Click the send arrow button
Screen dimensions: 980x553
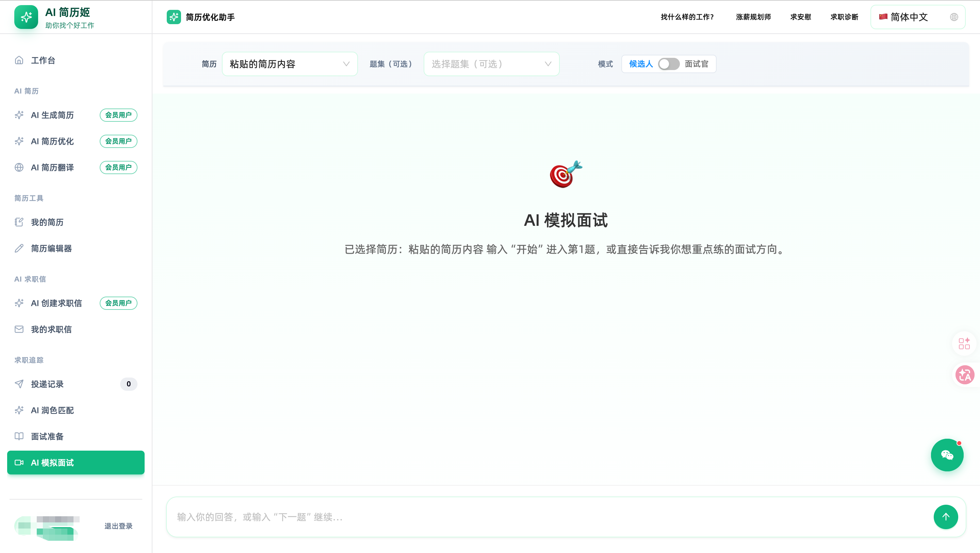946,517
